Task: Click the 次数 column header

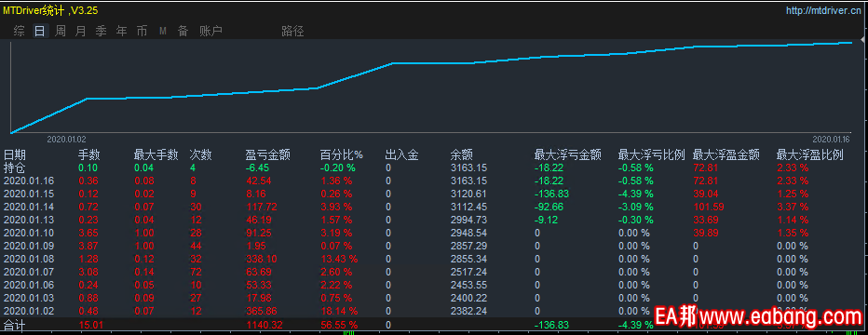Action: coord(200,154)
